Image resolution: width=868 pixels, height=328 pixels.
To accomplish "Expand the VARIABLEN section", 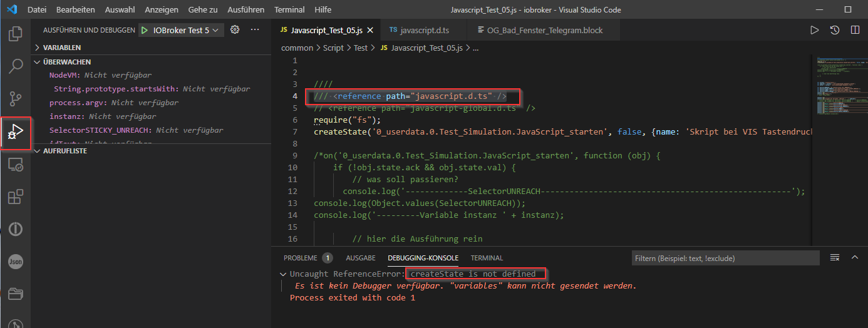I will pyautogui.click(x=61, y=48).
